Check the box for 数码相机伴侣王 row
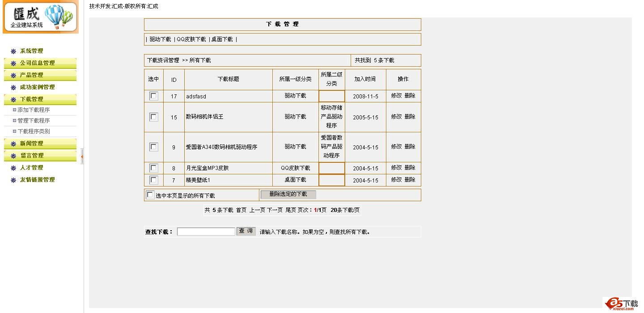This screenshot has height=313, width=644. tap(153, 117)
